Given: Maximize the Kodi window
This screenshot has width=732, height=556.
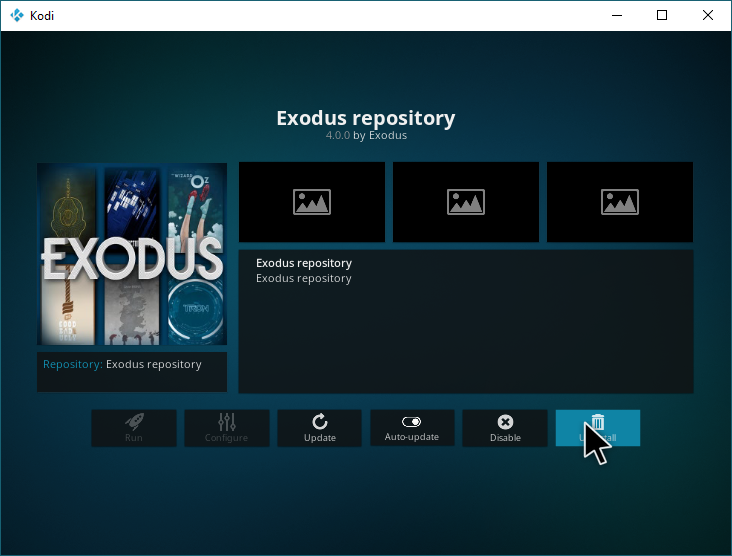Looking at the screenshot, I should (662, 15).
